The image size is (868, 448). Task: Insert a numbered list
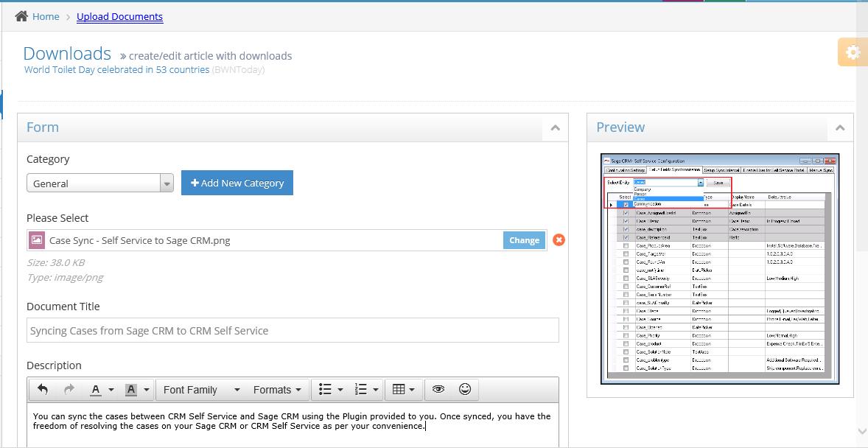point(361,390)
